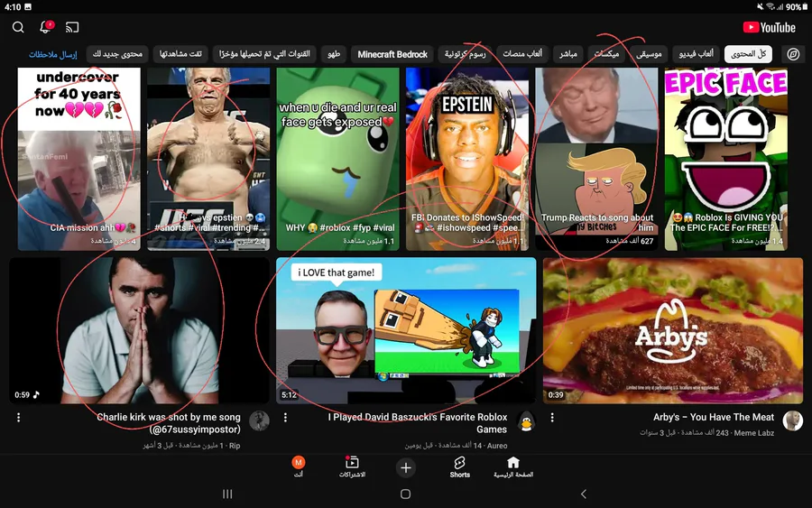Viewport: 812px width, 508px height.
Task: Open options menu for Charlie kirk video
Action: pyautogui.click(x=19, y=418)
